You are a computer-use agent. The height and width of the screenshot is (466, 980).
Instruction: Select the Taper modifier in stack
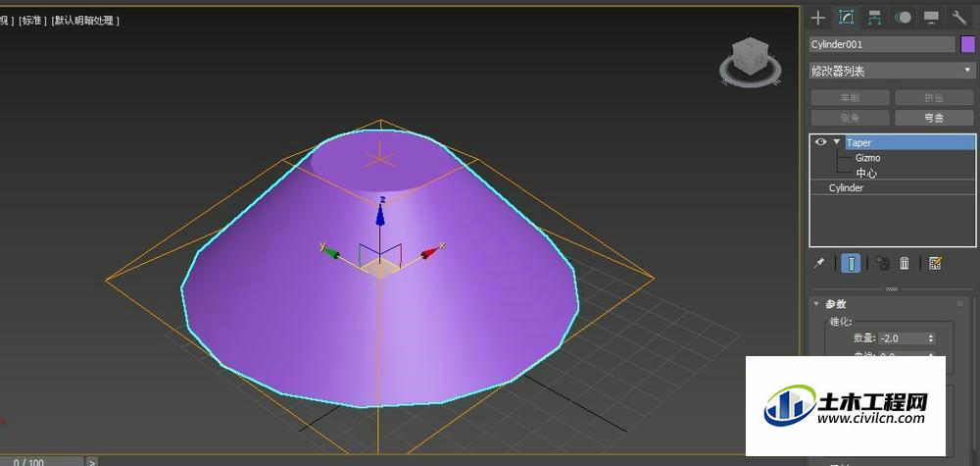coord(909,142)
